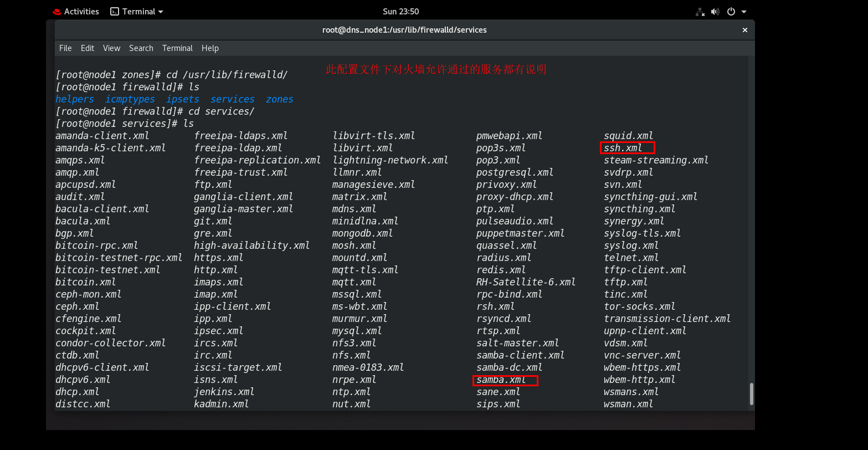Click the Sun 23:50 clock
Image resolution: width=868 pixels, height=450 pixels.
point(400,11)
